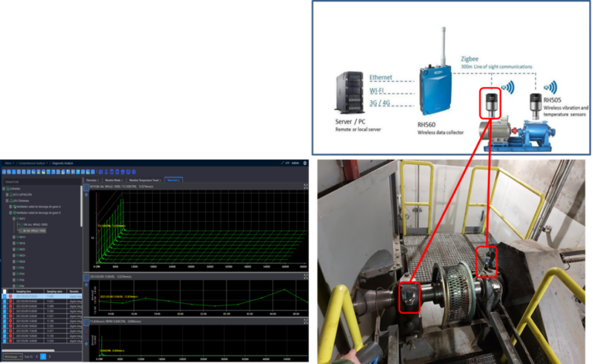Click the bell alarm icon in the toolbar
The width and height of the screenshot is (593, 364).
(107, 172)
